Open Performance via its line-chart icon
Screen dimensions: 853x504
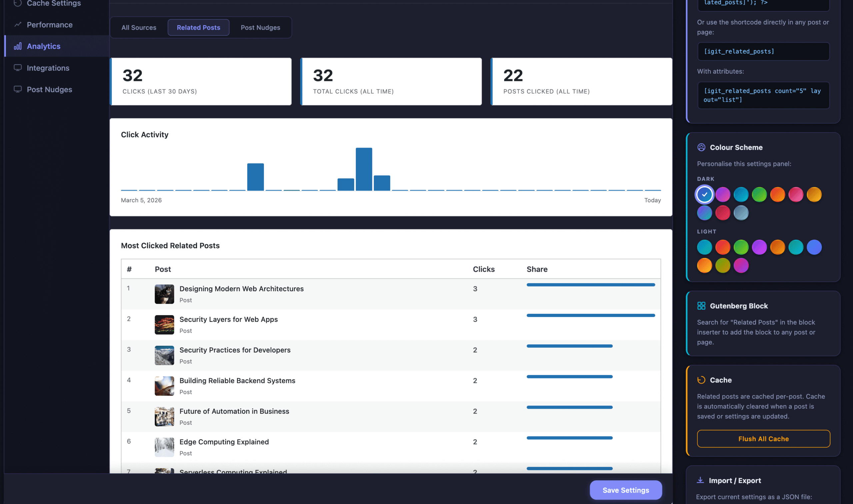click(x=18, y=24)
